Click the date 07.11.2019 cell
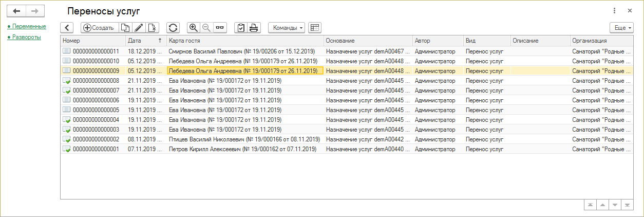644x217 pixels. coord(146,149)
